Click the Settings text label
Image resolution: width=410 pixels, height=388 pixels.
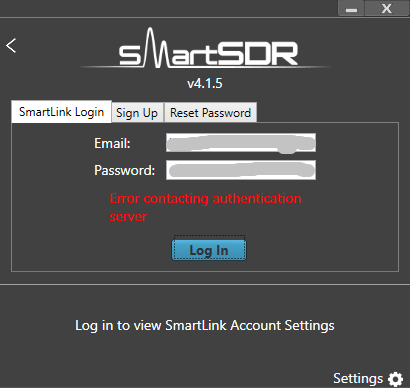[x=358, y=379]
